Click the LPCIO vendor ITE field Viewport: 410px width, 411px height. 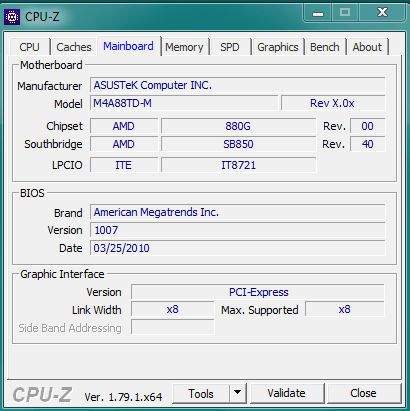[124, 165]
